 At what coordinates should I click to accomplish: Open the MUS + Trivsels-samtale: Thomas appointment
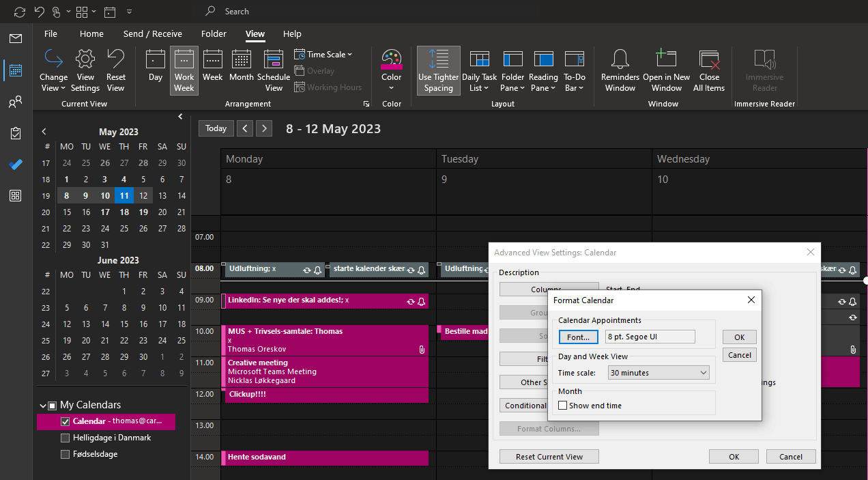click(325, 340)
